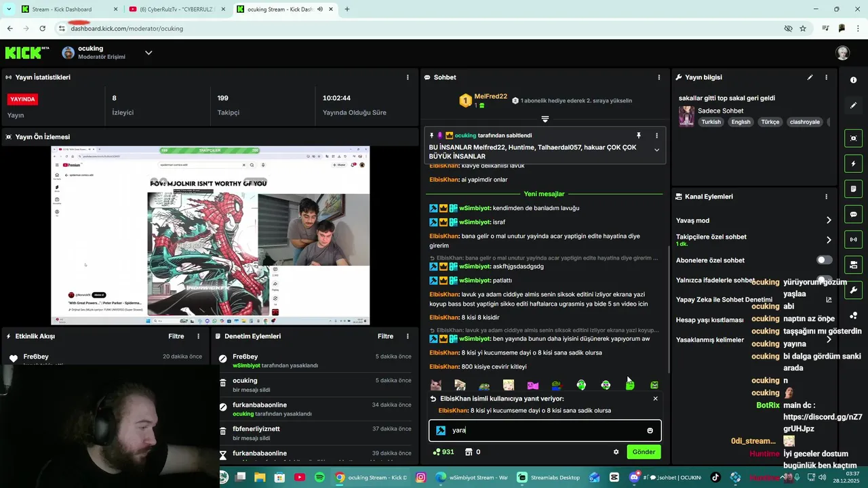Open Instagram from the taskbar
Viewport: 868px width, 488px height.
tap(421, 477)
